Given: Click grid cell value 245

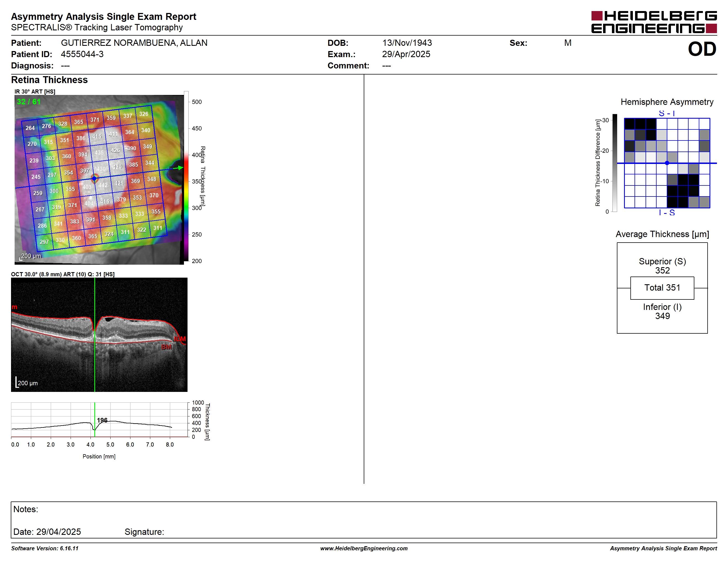Looking at the screenshot, I should coord(36,177).
